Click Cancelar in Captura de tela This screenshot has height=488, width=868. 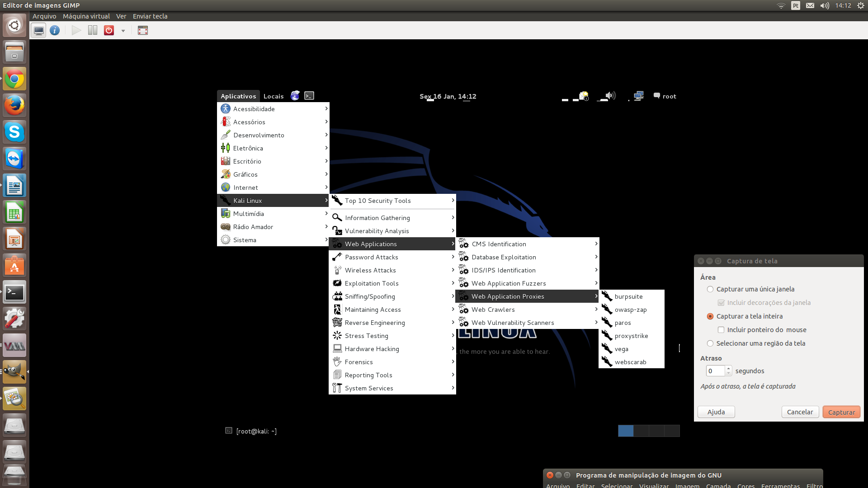click(800, 412)
